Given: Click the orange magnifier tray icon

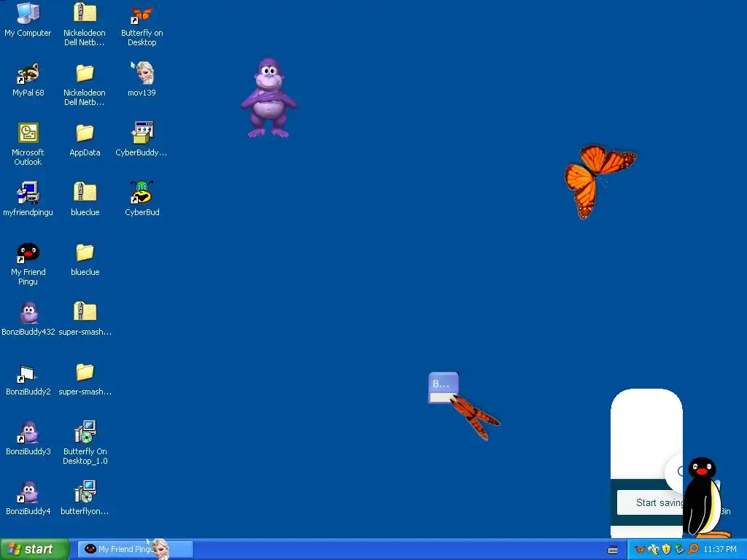Looking at the screenshot, I should click(x=693, y=550).
